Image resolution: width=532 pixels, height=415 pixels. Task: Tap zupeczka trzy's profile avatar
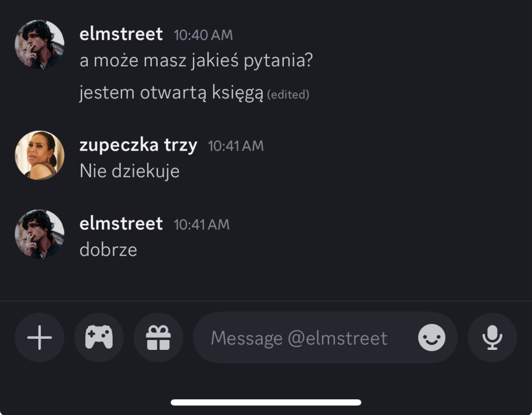40,155
